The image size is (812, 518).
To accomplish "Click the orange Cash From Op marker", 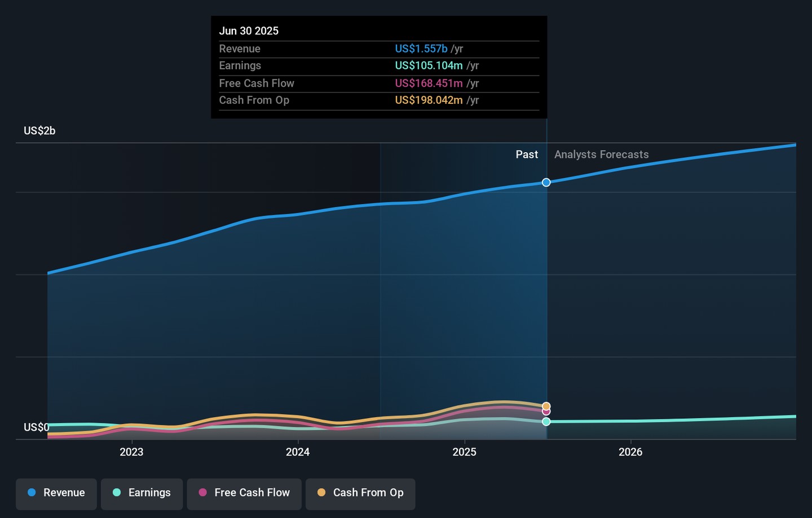I will pyautogui.click(x=546, y=406).
